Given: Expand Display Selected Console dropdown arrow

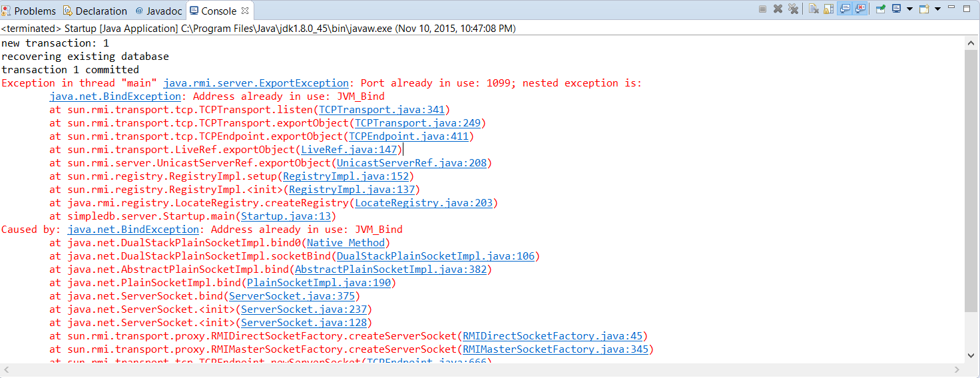Looking at the screenshot, I should [909, 9].
